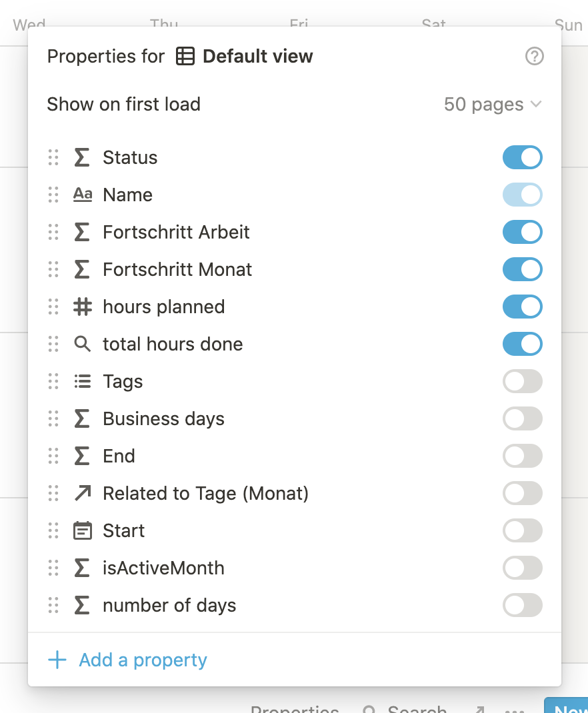Open the End property row

click(295, 456)
